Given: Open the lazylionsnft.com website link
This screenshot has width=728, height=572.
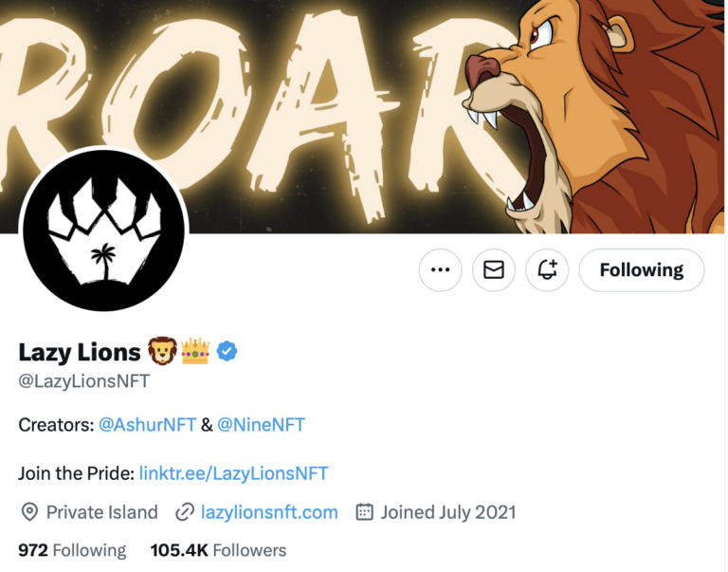Looking at the screenshot, I should point(269,512).
